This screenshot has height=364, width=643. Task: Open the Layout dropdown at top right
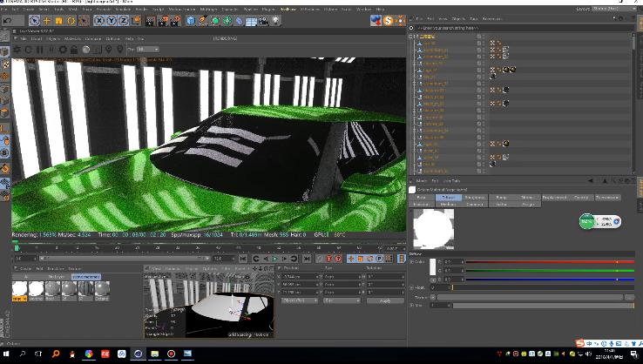pyautogui.click(x=614, y=9)
